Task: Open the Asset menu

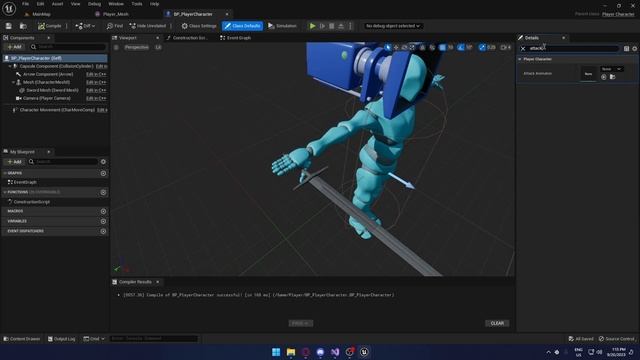Action: [x=58, y=4]
